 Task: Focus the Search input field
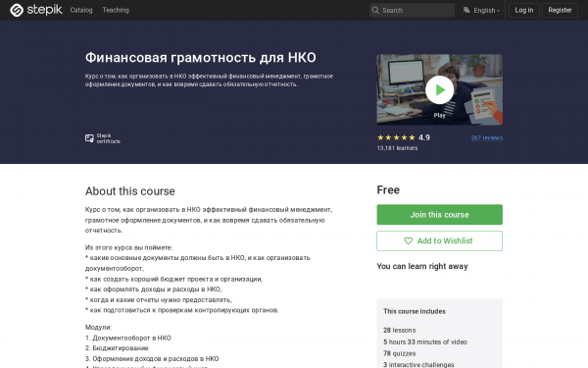coord(412,10)
